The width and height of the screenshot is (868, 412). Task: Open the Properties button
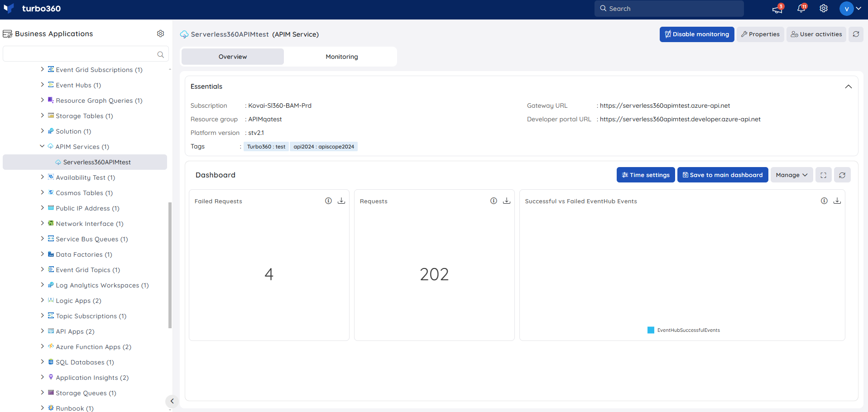760,34
